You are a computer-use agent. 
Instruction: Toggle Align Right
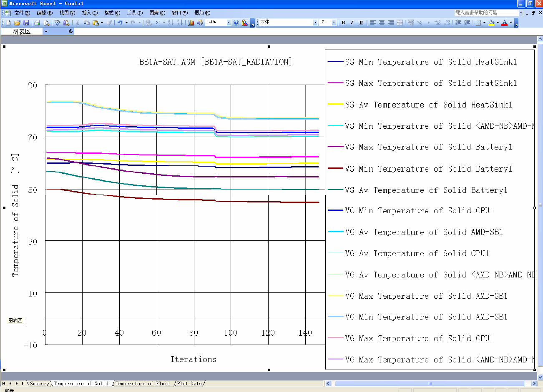(391, 22)
